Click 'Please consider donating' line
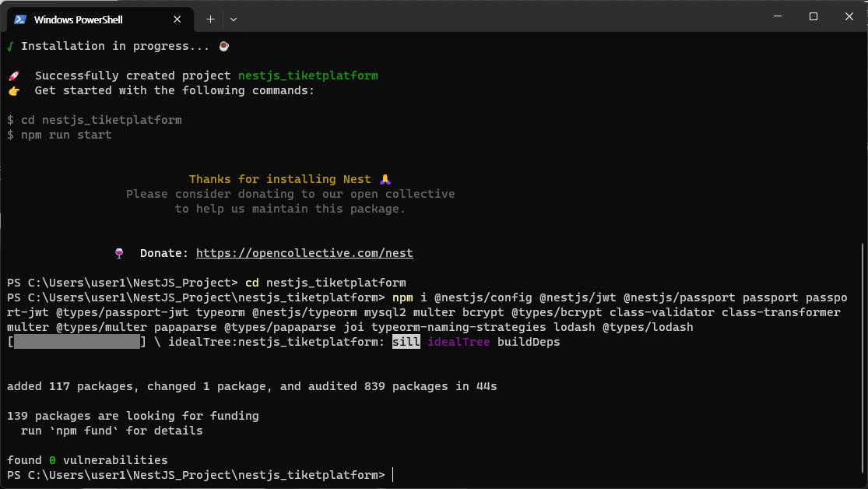The height and width of the screenshot is (489, 868). click(x=290, y=195)
